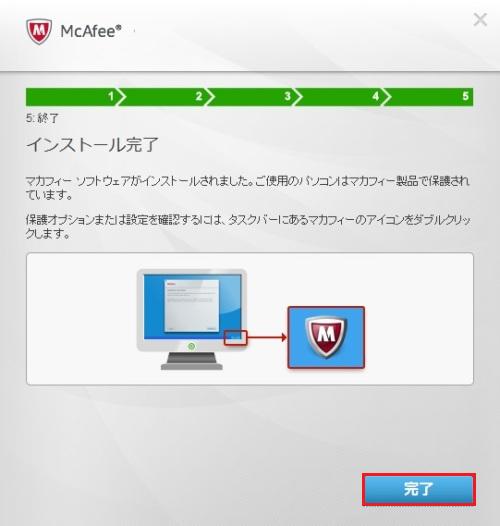This screenshot has width=500, height=526.
Task: Select step 1 in progress bar
Action: click(x=75, y=97)
